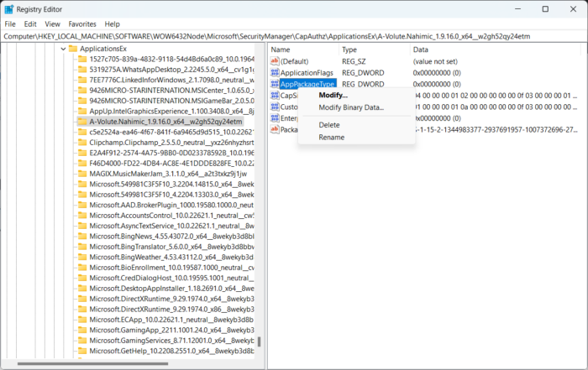Click the AppPackageType DWORD icon
Screen dimensions: 588x370
point(275,84)
